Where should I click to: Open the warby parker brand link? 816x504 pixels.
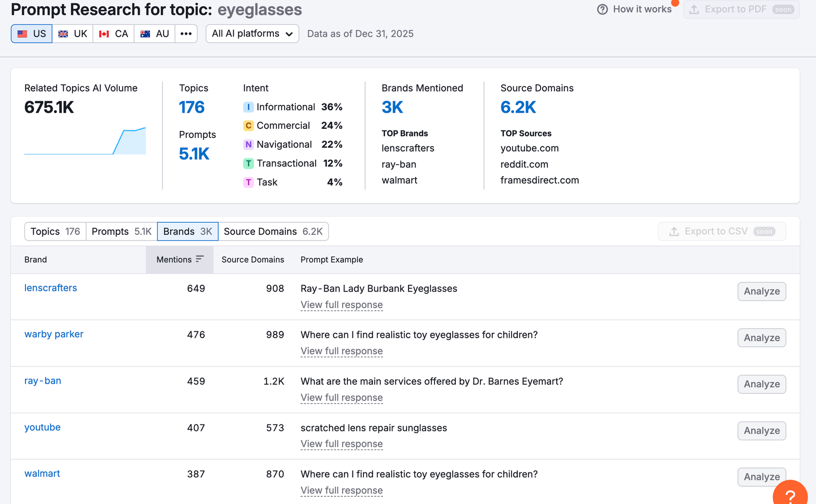54,334
